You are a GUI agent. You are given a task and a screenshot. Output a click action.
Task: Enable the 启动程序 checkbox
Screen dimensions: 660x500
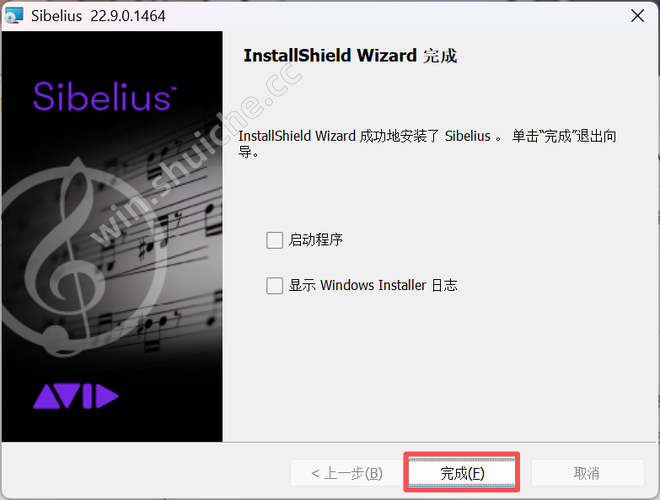point(274,240)
